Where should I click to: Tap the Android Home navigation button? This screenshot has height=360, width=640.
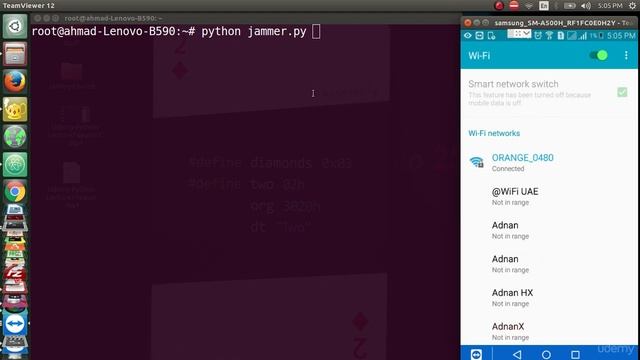coord(546,354)
